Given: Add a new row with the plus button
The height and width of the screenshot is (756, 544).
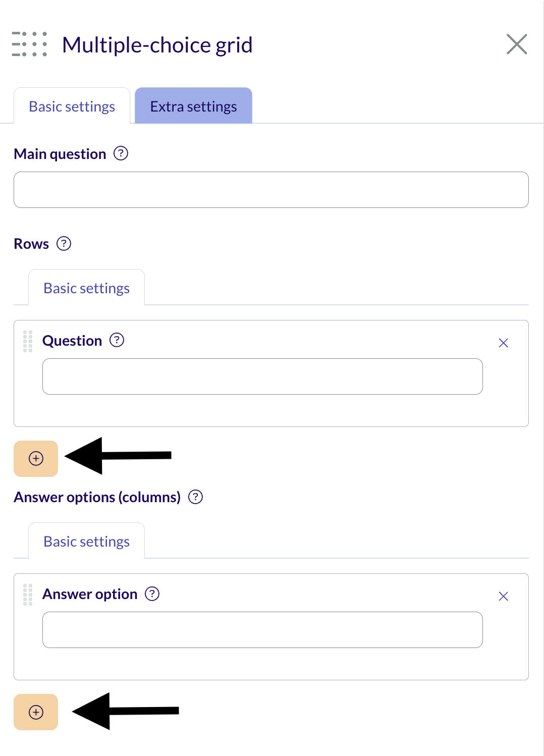Looking at the screenshot, I should [36, 459].
